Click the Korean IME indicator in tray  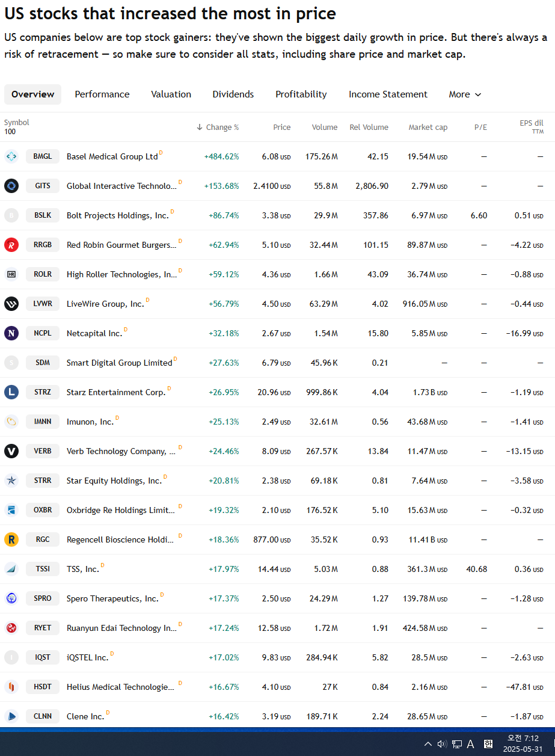488,744
